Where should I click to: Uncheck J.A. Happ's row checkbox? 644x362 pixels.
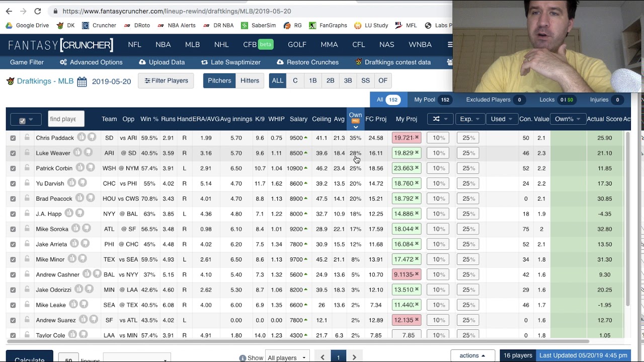tap(13, 214)
